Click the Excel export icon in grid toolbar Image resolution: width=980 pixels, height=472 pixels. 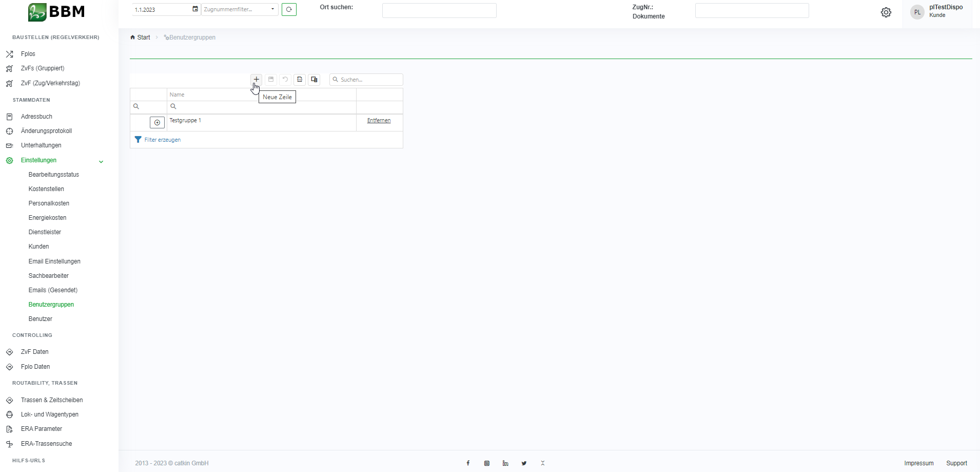point(300,80)
